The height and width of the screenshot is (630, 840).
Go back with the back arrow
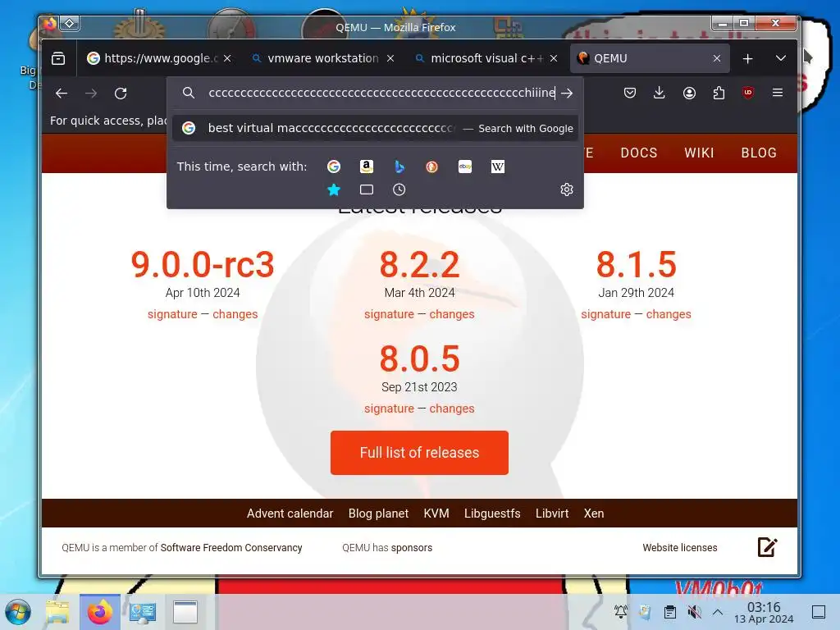61,94
